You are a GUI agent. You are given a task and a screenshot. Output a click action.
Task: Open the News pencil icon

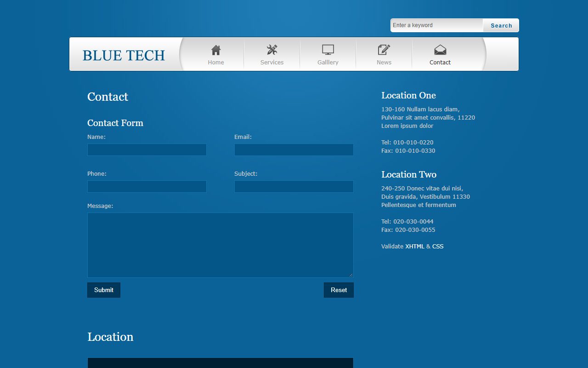click(384, 50)
